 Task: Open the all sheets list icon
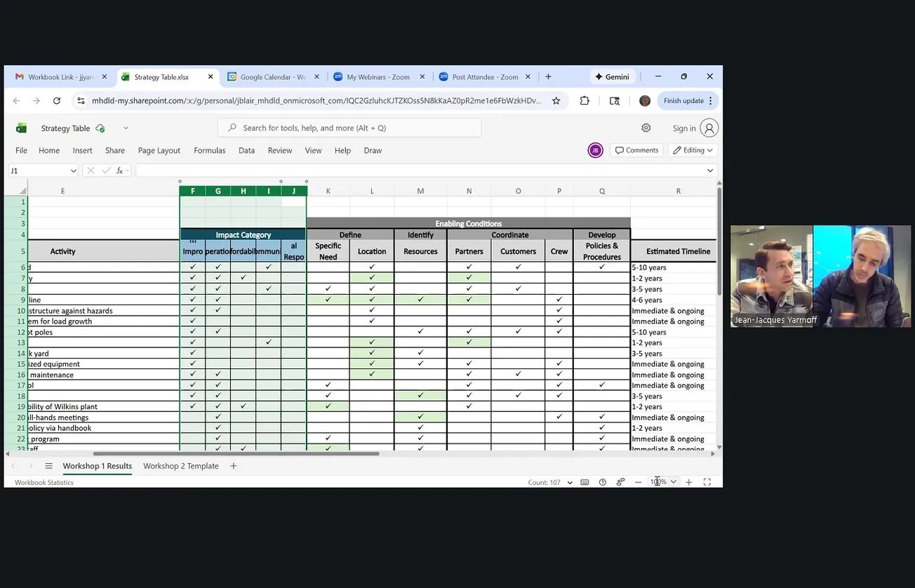(x=48, y=466)
